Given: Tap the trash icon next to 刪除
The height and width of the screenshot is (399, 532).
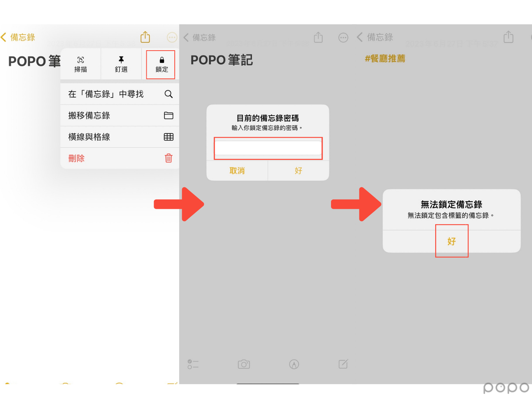Looking at the screenshot, I should 168,158.
